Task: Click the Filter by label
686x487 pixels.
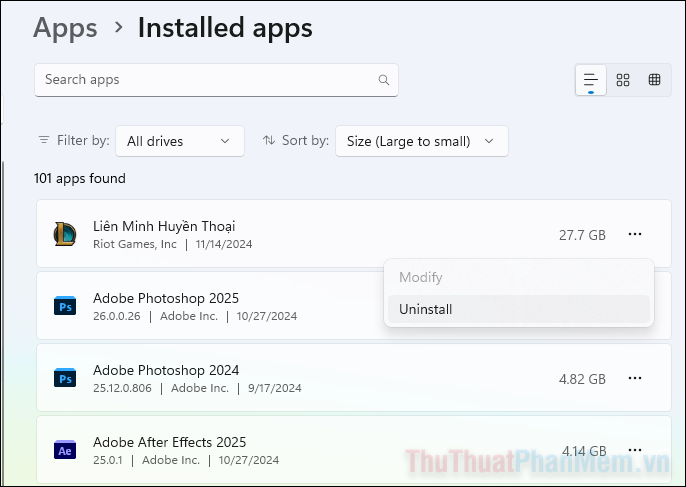Action: pyautogui.click(x=83, y=140)
